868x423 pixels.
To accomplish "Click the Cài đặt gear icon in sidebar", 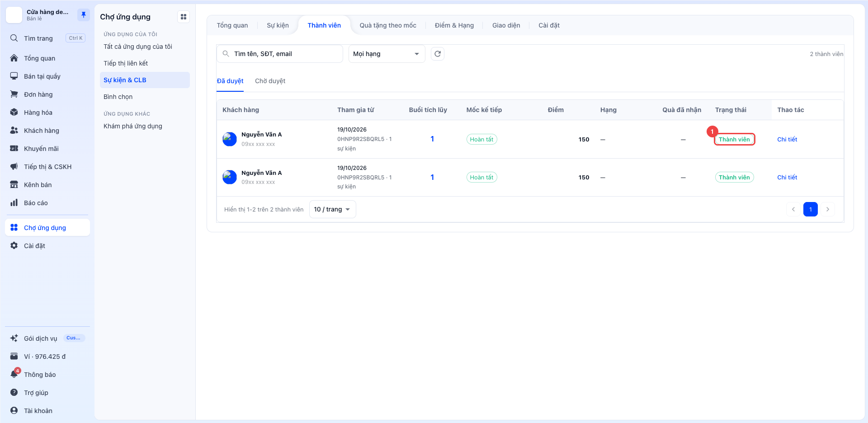I will click(x=14, y=246).
